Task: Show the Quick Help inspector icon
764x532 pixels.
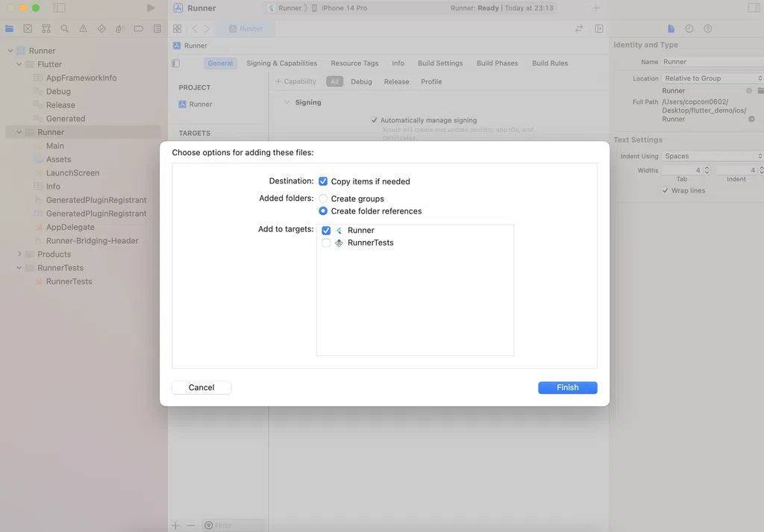Action: coord(708,29)
